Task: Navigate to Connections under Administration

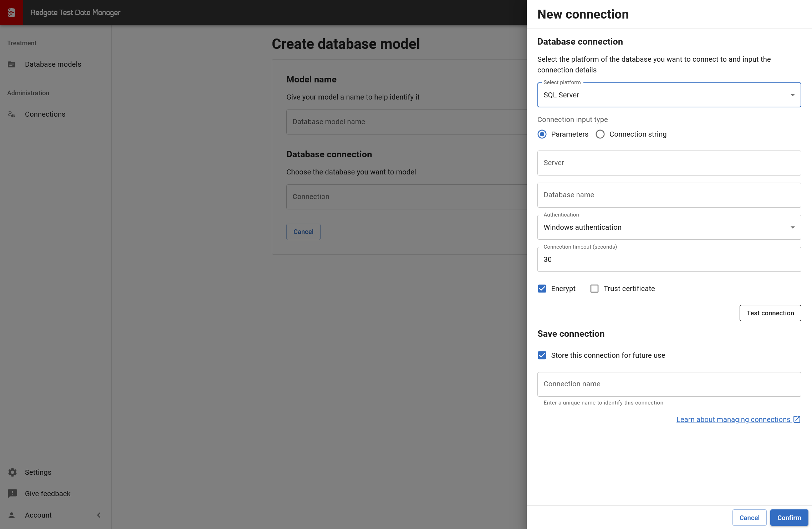Action: click(x=45, y=114)
